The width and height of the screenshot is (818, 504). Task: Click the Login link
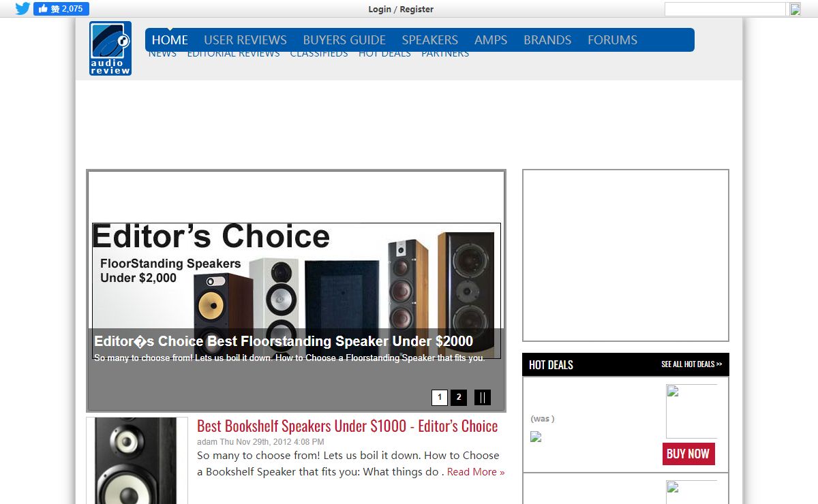380,9
